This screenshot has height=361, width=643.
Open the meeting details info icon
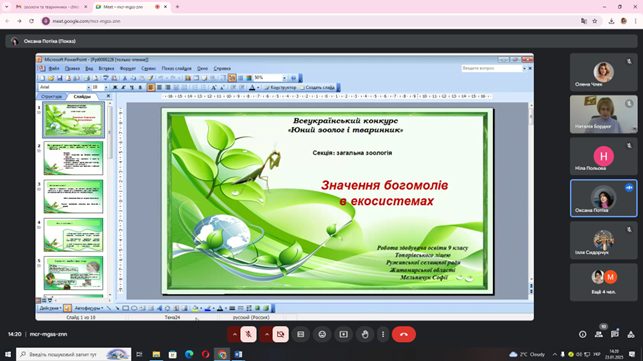582,334
